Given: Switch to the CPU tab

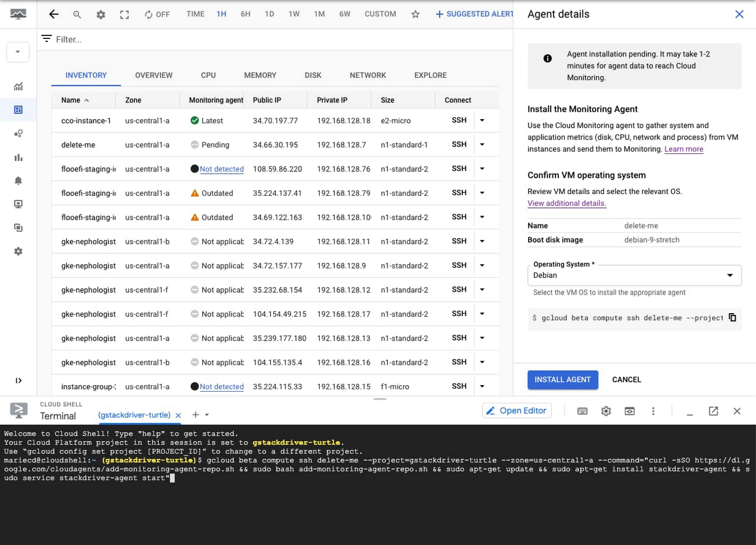Looking at the screenshot, I should pyautogui.click(x=208, y=75).
